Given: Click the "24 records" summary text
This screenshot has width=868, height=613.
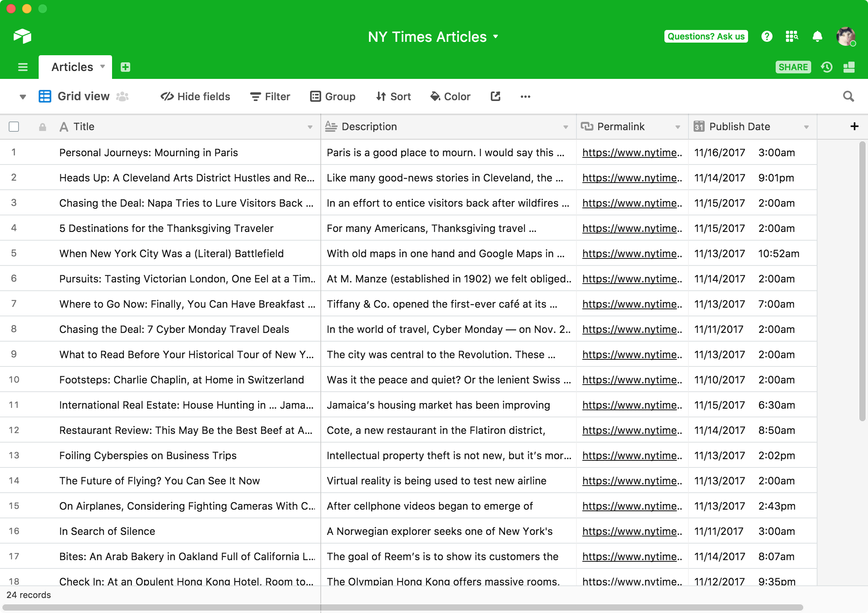Looking at the screenshot, I should pyautogui.click(x=29, y=595).
